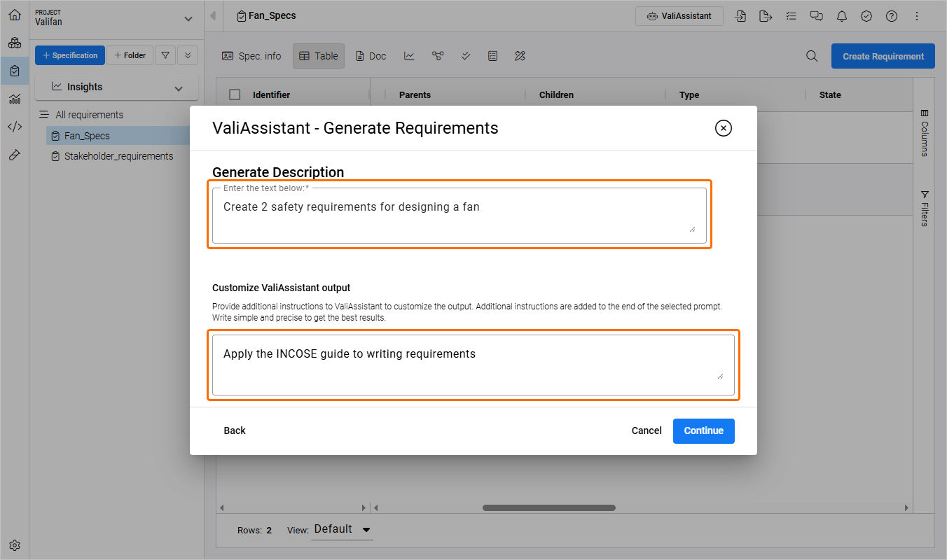Click the code brackets sidebar icon
Screen dimensions: 947x560
click(x=15, y=127)
